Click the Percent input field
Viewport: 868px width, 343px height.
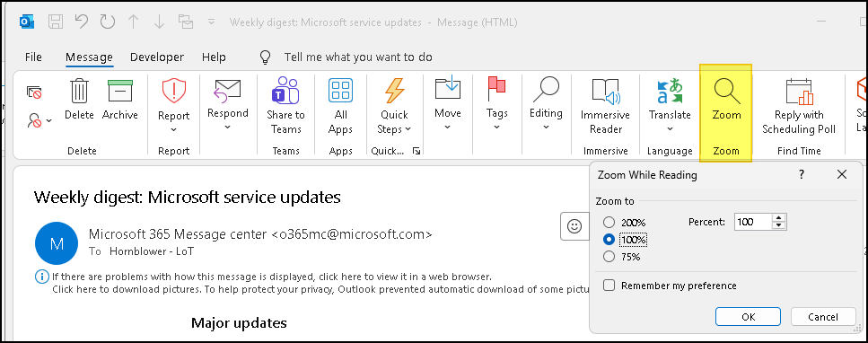(753, 222)
